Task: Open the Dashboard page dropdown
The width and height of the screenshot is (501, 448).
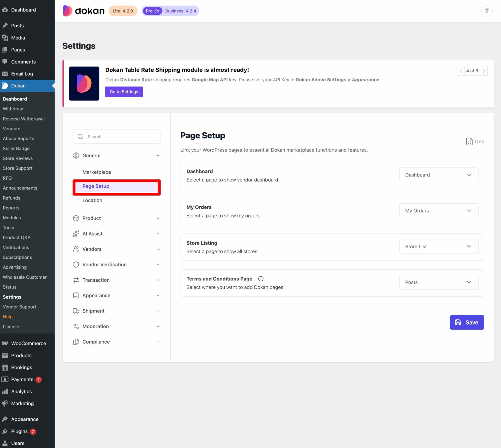Action: pyautogui.click(x=438, y=175)
